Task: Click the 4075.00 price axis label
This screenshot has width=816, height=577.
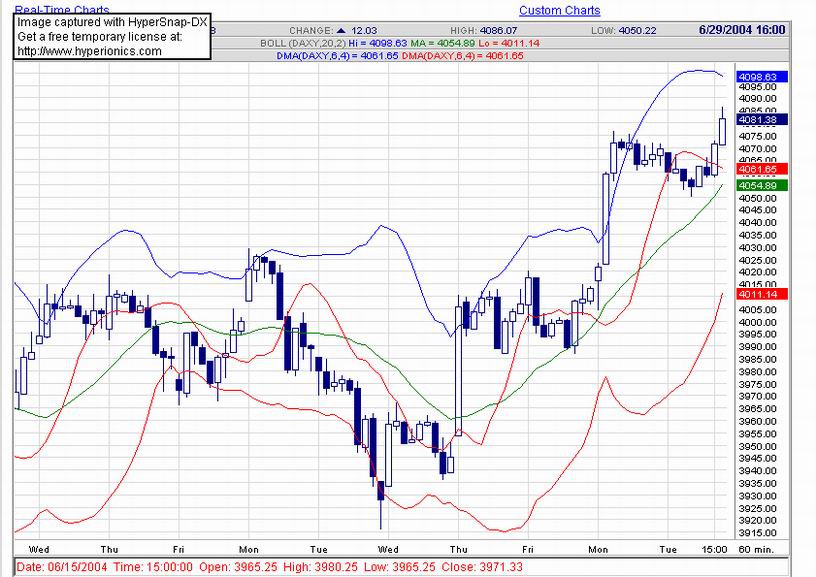Action: (757, 136)
